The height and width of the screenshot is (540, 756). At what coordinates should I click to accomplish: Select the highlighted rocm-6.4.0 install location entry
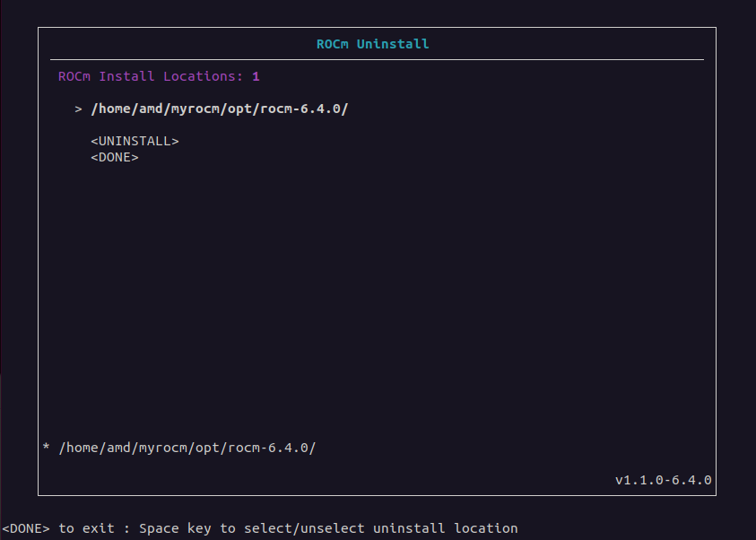coord(219,109)
